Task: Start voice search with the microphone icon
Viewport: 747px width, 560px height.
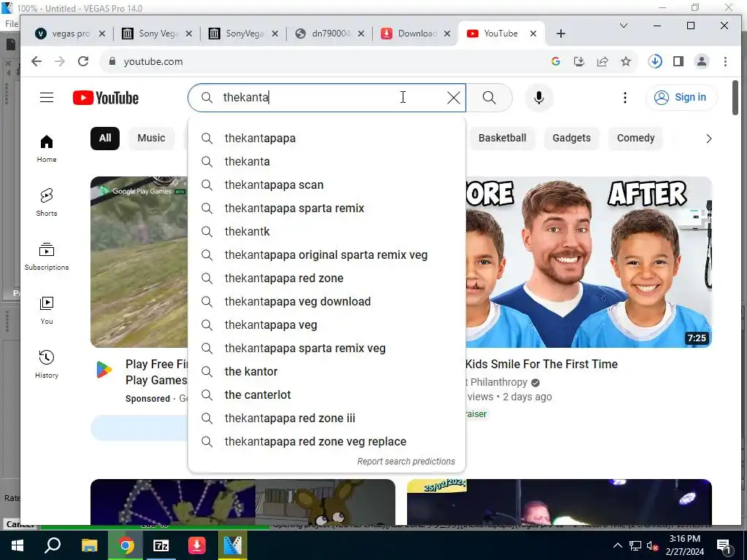Action: [539, 98]
